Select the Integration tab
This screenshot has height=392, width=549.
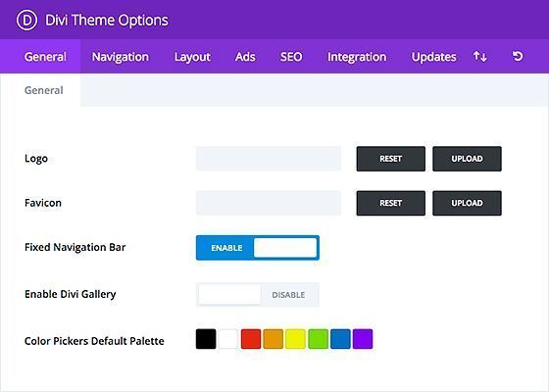(357, 57)
